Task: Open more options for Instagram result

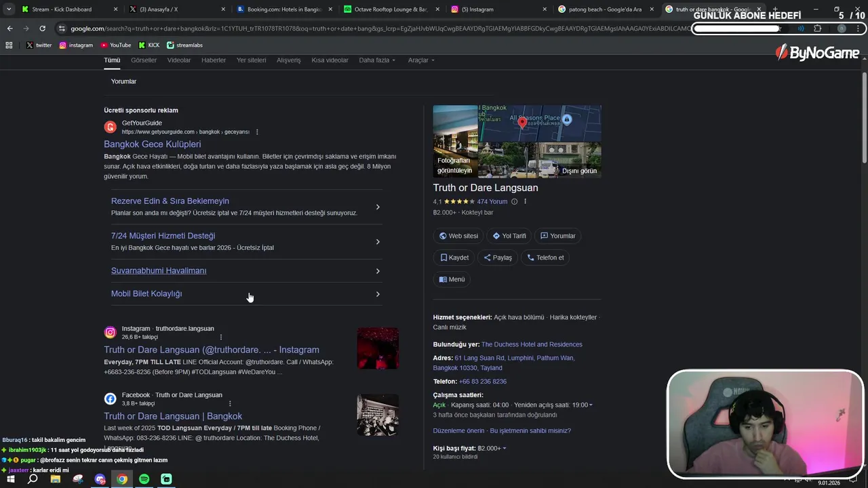Action: (220, 337)
